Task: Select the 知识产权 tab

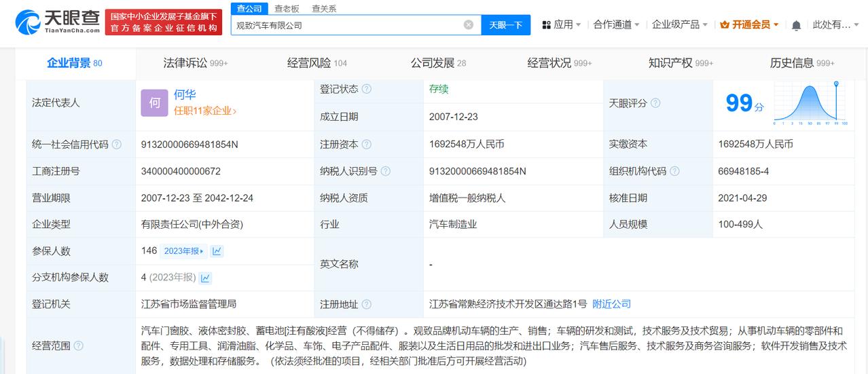Action: pos(681,63)
